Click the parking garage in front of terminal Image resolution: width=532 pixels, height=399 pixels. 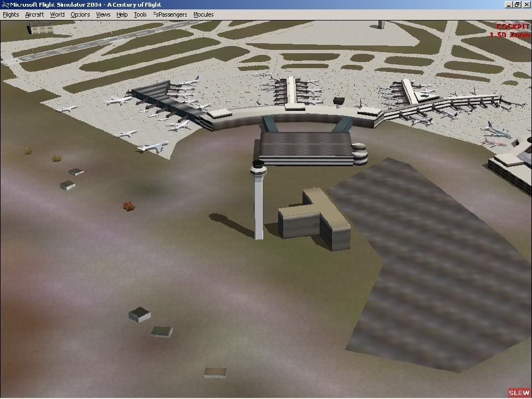point(306,147)
